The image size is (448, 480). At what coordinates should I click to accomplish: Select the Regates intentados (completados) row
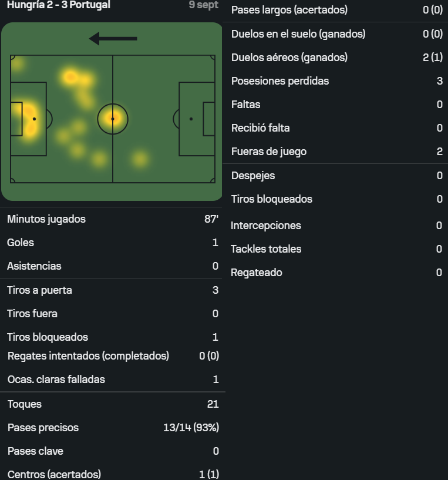tap(112, 356)
